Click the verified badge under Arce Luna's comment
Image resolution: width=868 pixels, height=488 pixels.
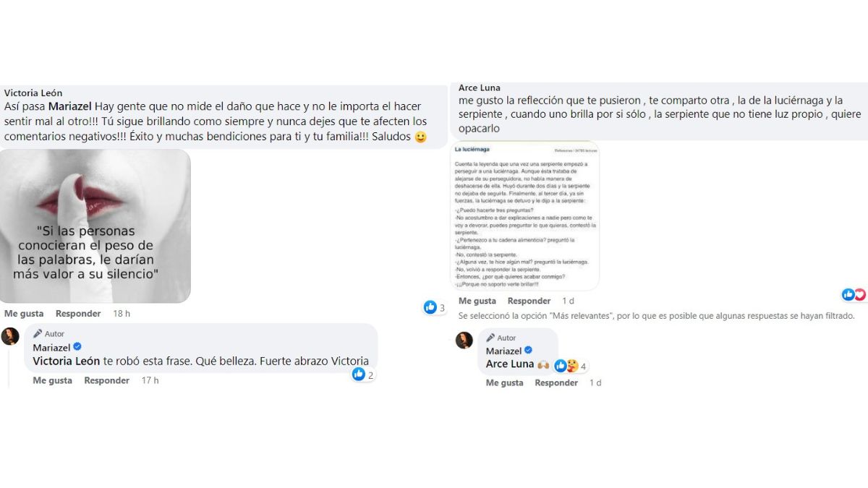528,351
